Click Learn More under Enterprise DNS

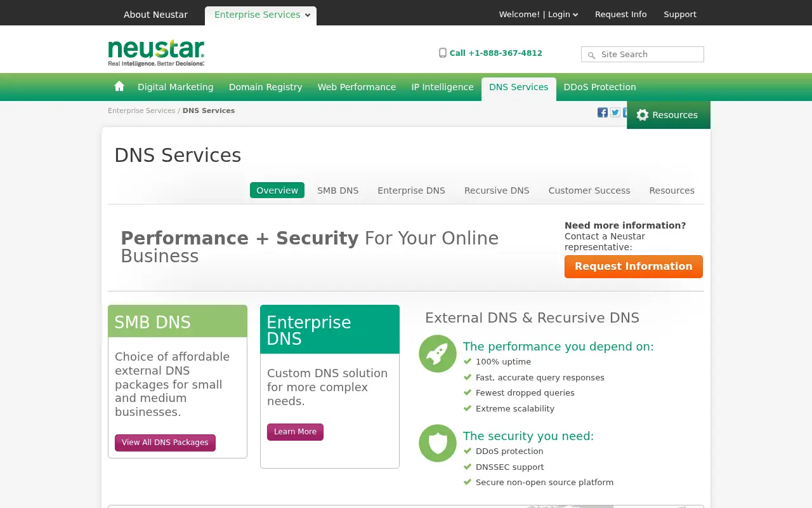point(295,432)
